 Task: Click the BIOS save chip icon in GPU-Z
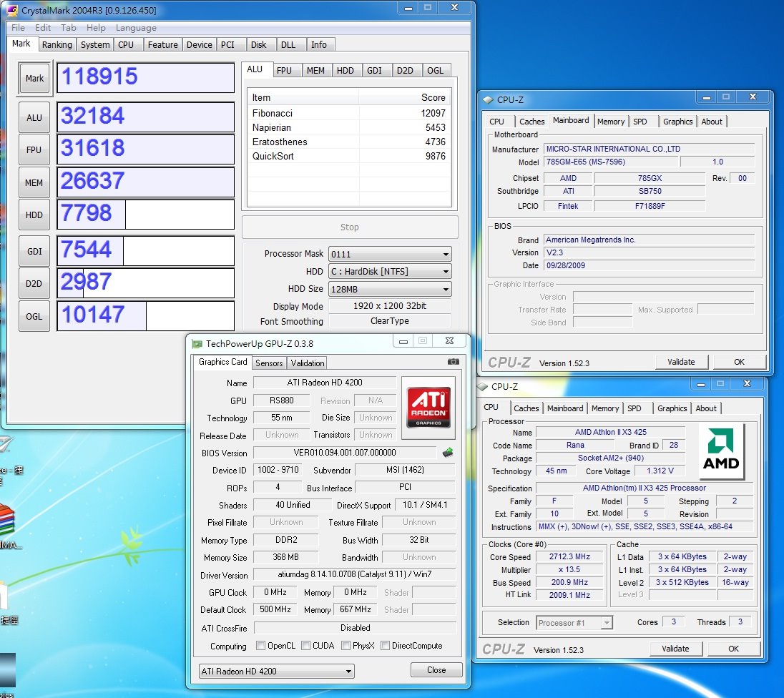click(x=448, y=453)
